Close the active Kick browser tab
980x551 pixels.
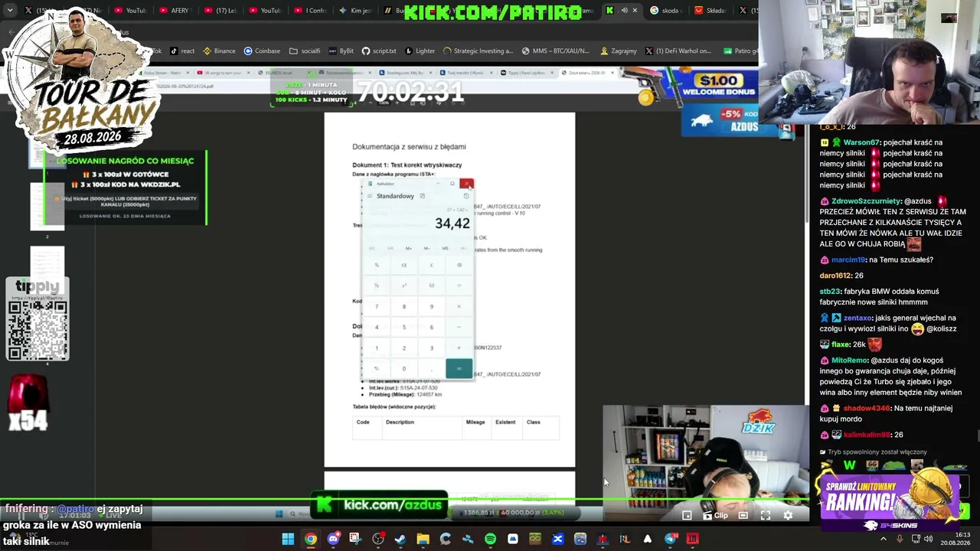[635, 11]
